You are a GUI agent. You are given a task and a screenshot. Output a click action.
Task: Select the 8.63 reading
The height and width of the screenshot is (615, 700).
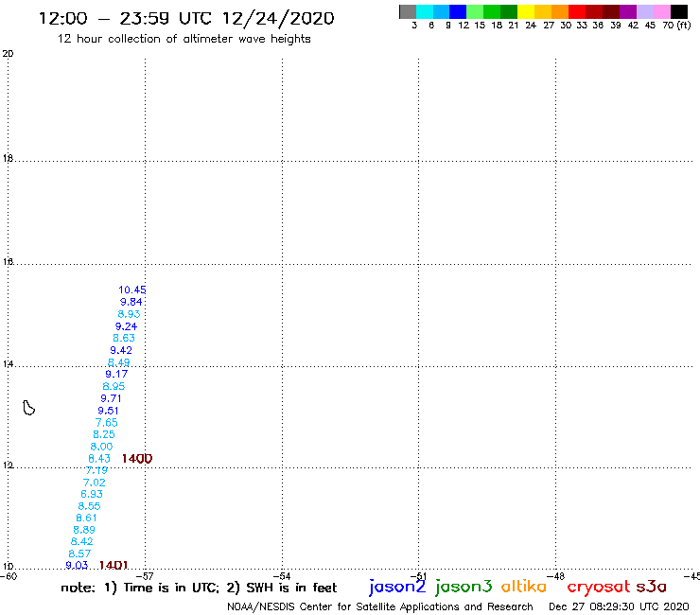pyautogui.click(x=124, y=338)
